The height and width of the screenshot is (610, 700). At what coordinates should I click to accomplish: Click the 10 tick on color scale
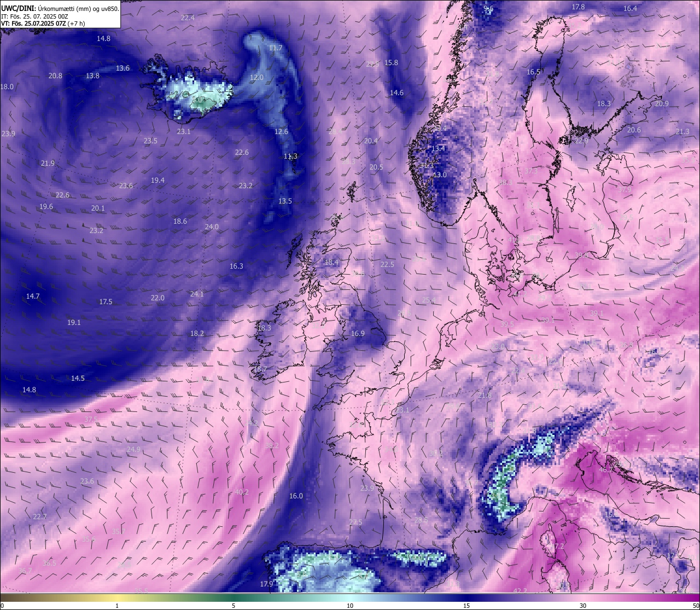350,606
